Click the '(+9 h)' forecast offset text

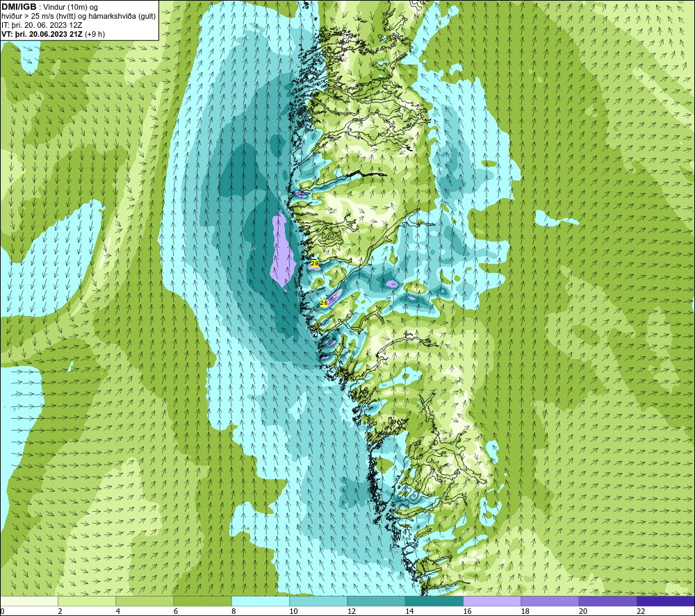pos(95,34)
